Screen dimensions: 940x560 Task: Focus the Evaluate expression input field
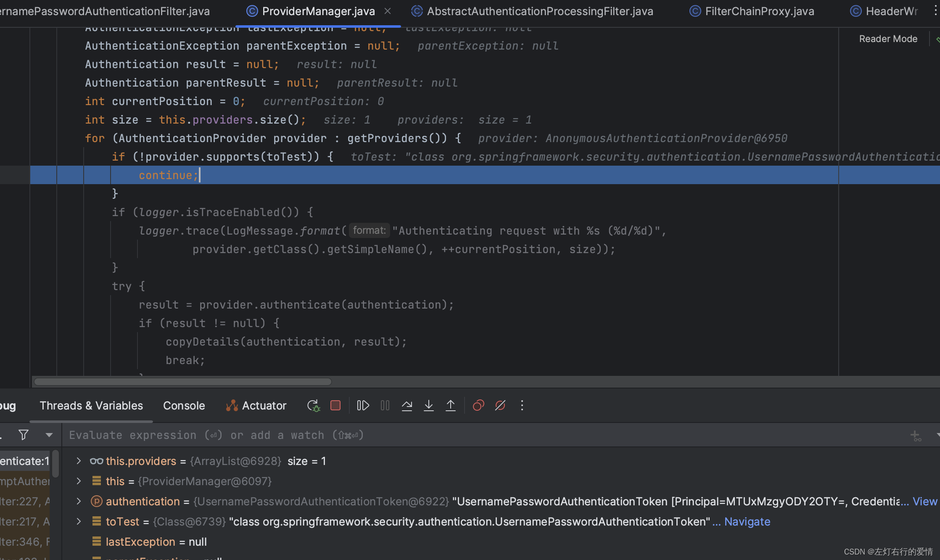pyautogui.click(x=483, y=435)
